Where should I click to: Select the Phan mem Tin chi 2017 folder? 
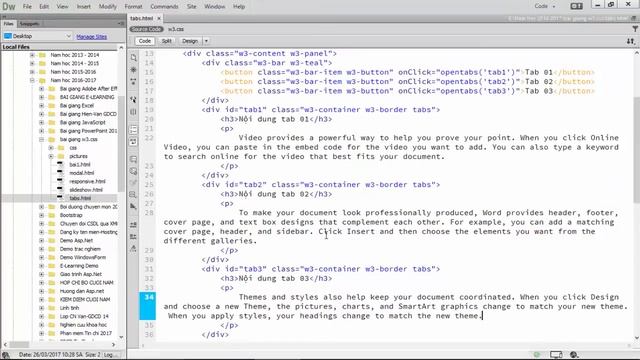[86, 333]
